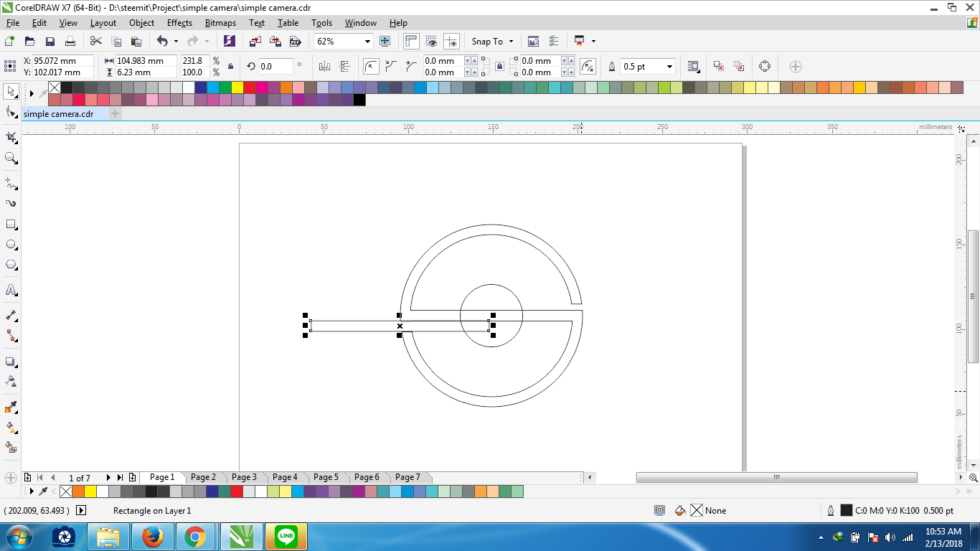
Task: Activate the Zoom magnifier tool in the toolbox
Action: pos(11,158)
